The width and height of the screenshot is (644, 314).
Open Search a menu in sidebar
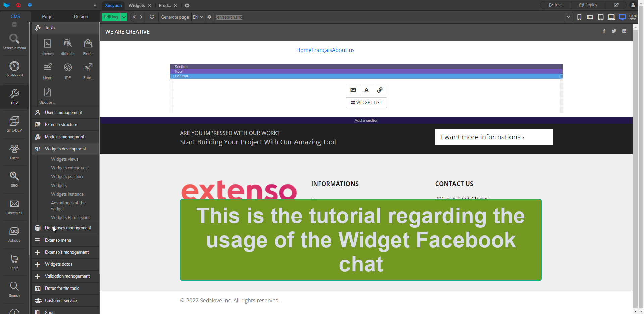tap(14, 42)
